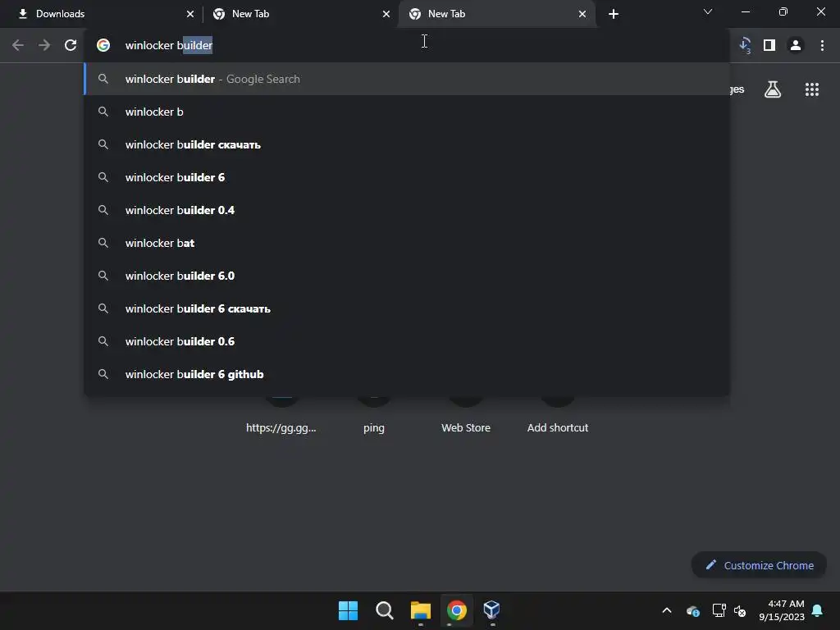Close the Downloads tab
The width and height of the screenshot is (840, 630).
point(190,14)
